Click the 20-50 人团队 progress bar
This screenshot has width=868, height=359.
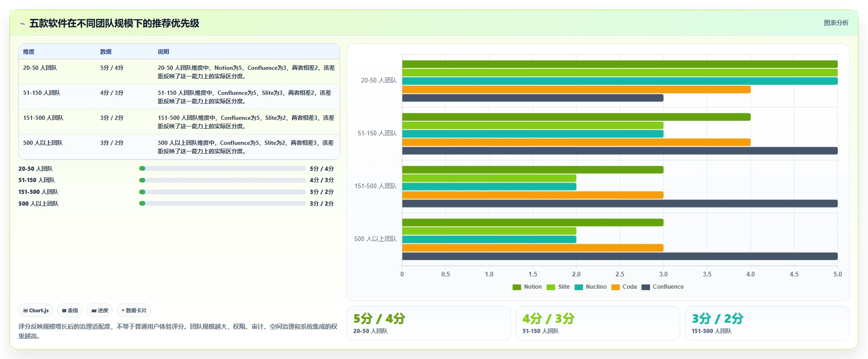click(x=223, y=168)
